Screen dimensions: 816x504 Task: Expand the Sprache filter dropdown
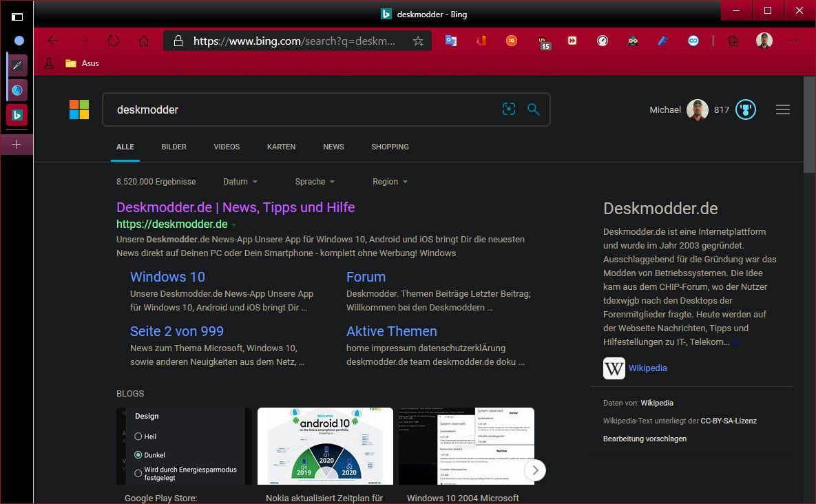point(315,182)
